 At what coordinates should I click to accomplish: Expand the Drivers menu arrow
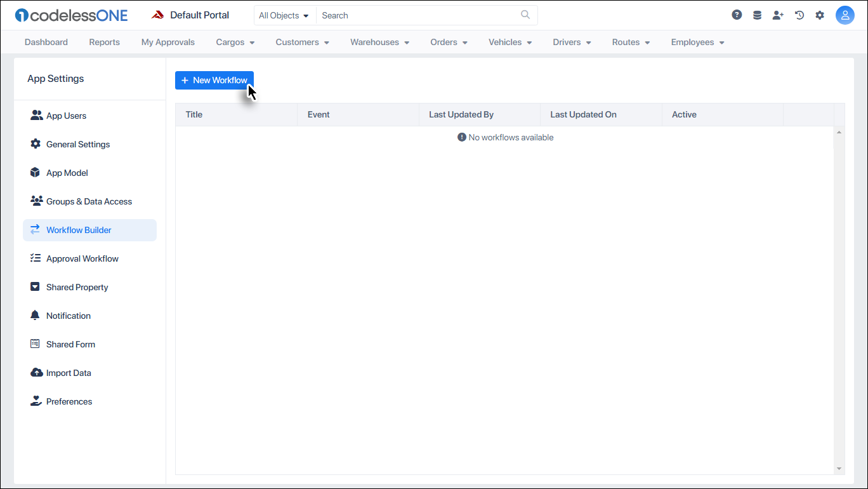point(589,43)
